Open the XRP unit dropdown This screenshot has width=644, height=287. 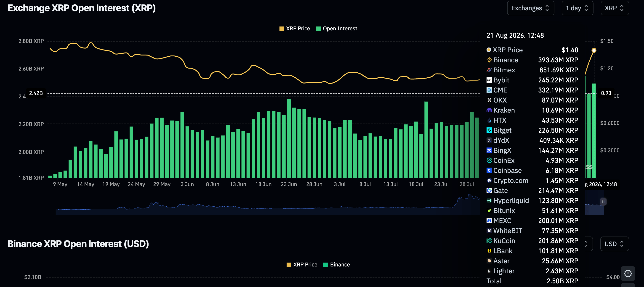click(x=615, y=8)
